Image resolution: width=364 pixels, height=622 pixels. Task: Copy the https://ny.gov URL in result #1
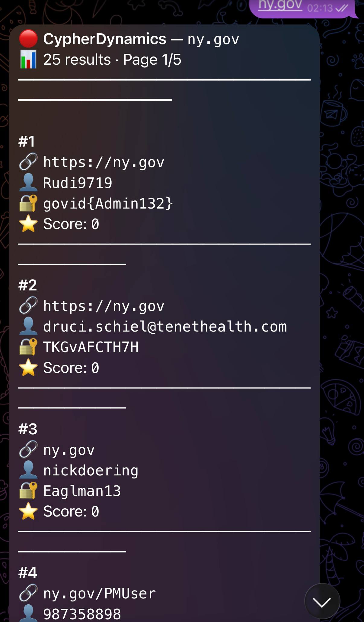(x=104, y=163)
